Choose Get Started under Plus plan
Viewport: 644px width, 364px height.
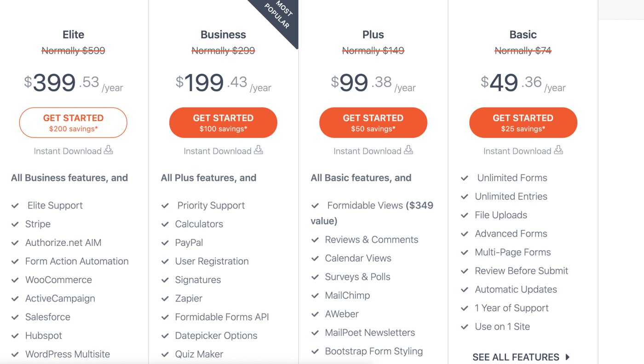373,123
